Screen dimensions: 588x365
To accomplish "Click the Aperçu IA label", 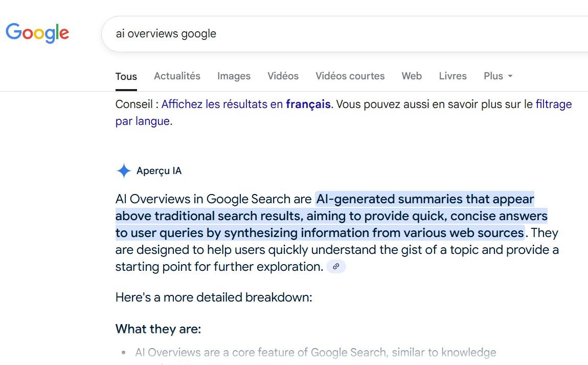I will pyautogui.click(x=159, y=171).
